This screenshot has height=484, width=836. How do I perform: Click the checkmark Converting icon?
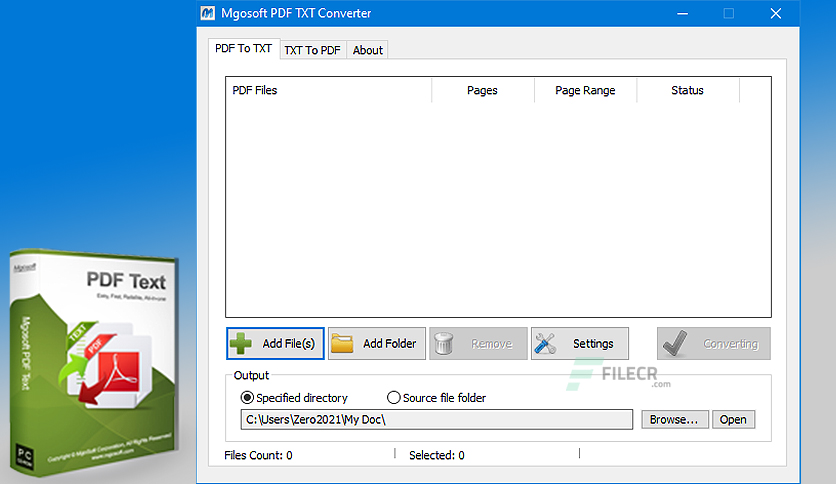click(x=675, y=344)
